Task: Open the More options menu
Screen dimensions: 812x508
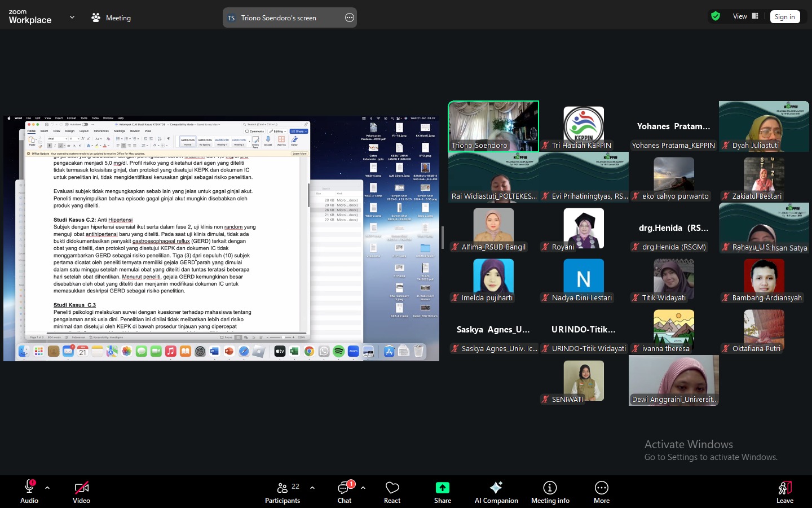Action: coord(601,492)
